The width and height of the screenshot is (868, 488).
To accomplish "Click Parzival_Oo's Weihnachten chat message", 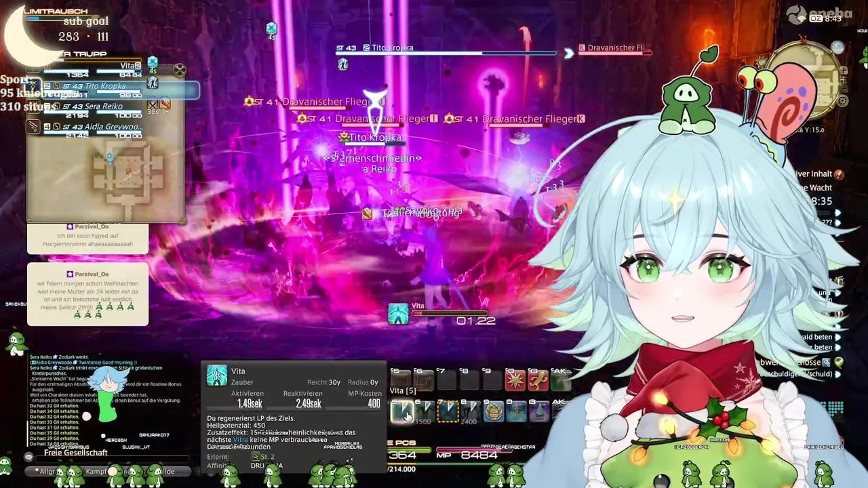I will pyautogui.click(x=87, y=294).
